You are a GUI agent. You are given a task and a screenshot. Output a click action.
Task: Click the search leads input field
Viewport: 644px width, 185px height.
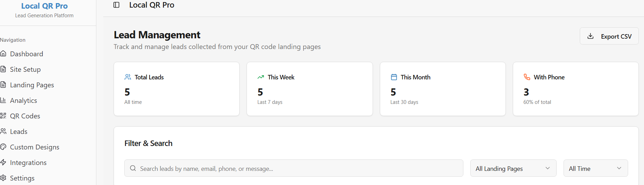point(294,168)
